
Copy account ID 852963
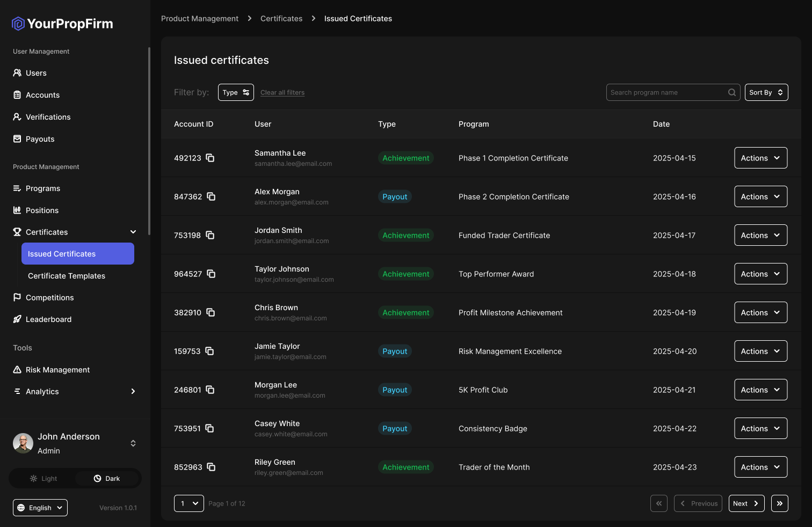[x=211, y=467]
